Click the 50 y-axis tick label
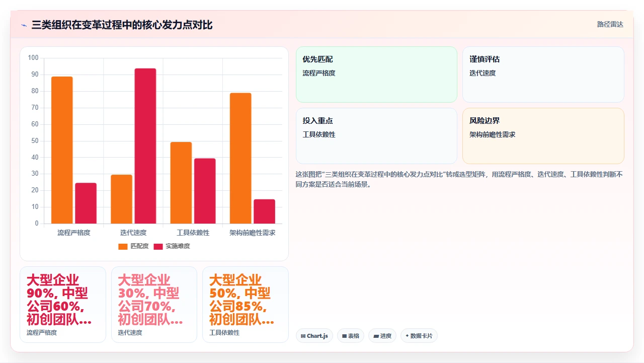The height and width of the screenshot is (363, 644). pyautogui.click(x=35, y=141)
